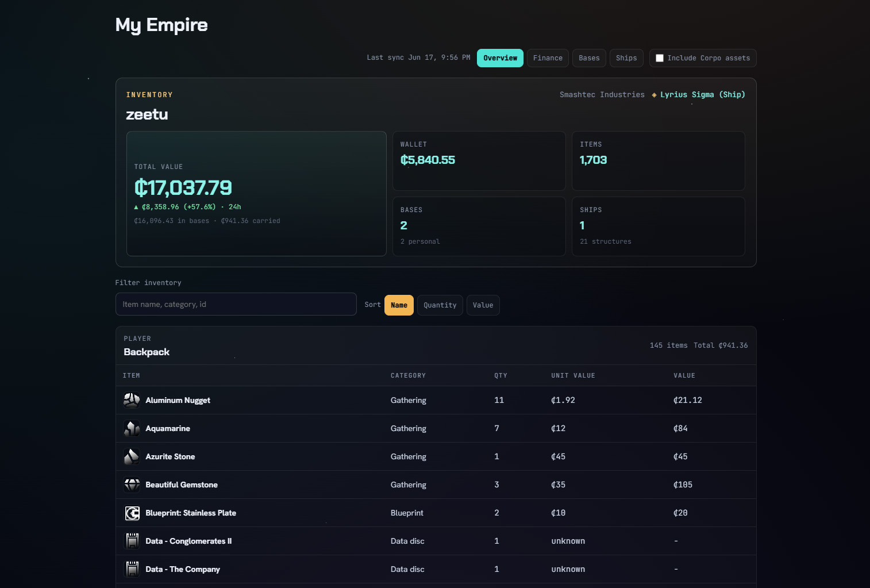Sort inventory by Value
The height and width of the screenshot is (588, 870).
[483, 305]
